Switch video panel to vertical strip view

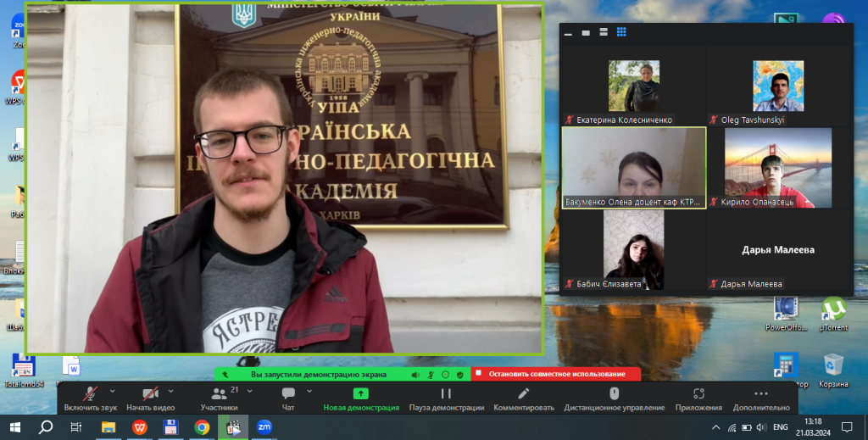pos(604,33)
